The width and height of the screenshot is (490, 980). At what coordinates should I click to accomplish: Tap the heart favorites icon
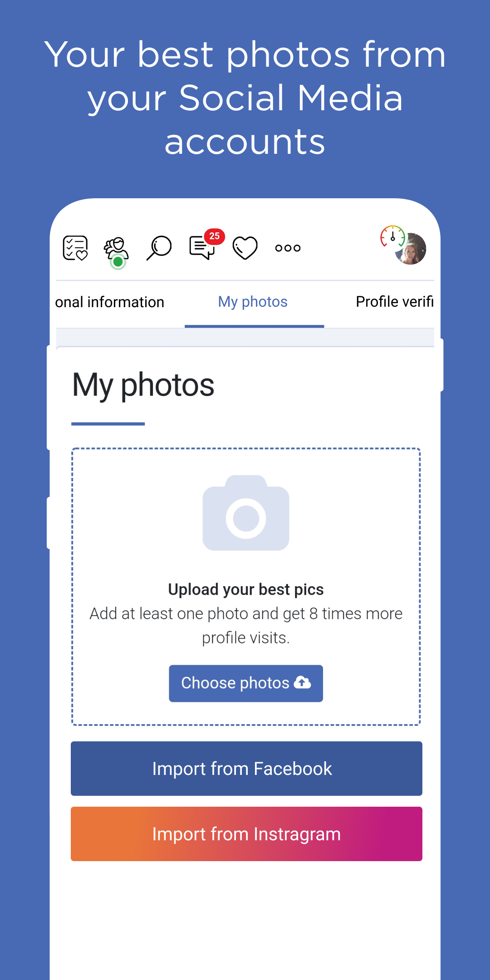(245, 248)
